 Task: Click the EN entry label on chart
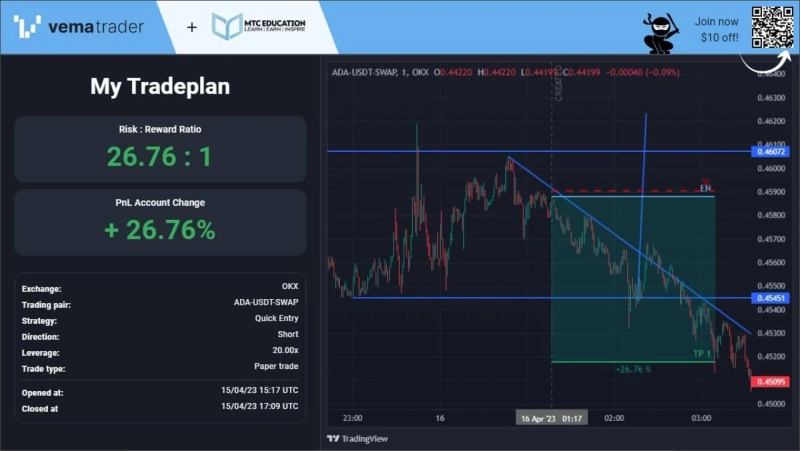(705, 188)
